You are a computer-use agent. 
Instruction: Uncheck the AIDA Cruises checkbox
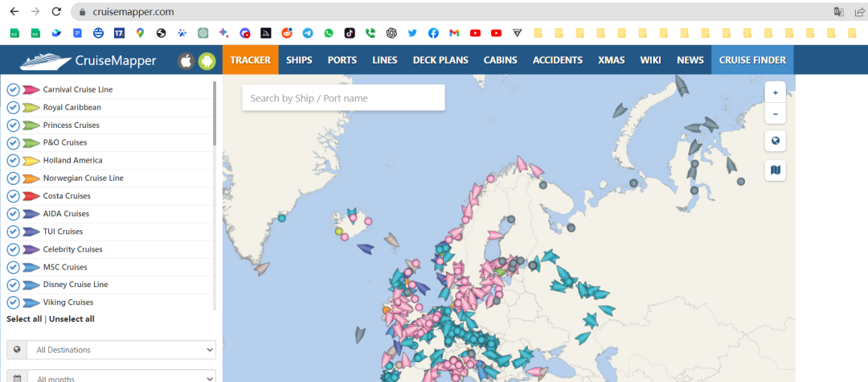tap(14, 214)
